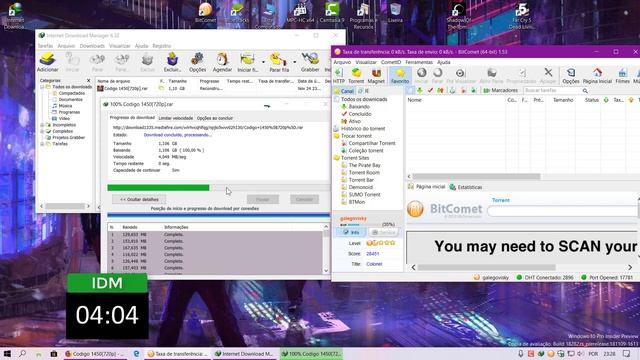Image resolution: width=640 pixels, height=360 pixels.
Task: Click the BitComet Torrent search box
Action: click(563, 211)
